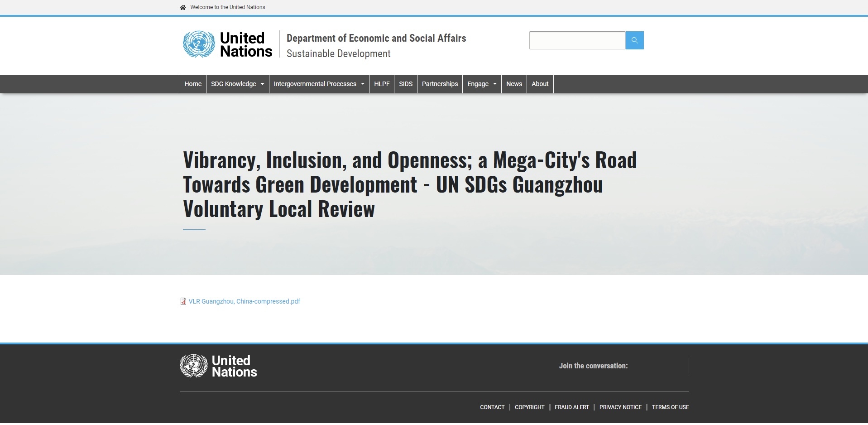
Task: Open Department of Economic and Social Affairs
Action: point(376,38)
